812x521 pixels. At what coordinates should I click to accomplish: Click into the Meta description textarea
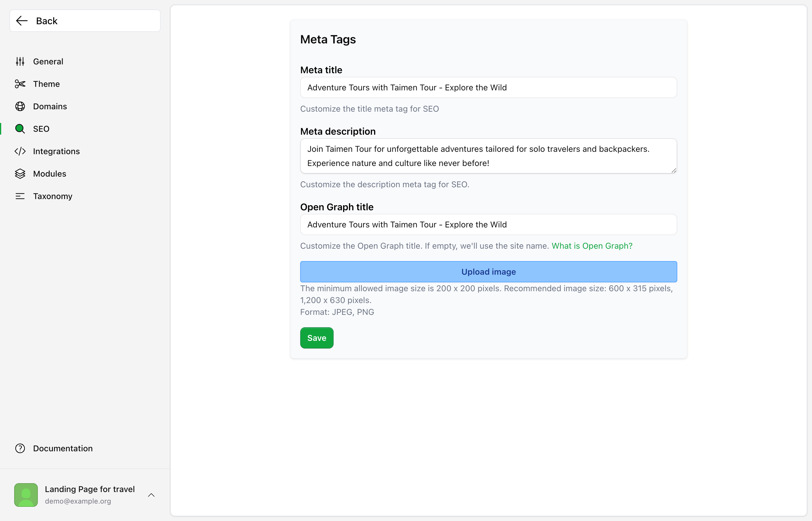click(x=488, y=156)
